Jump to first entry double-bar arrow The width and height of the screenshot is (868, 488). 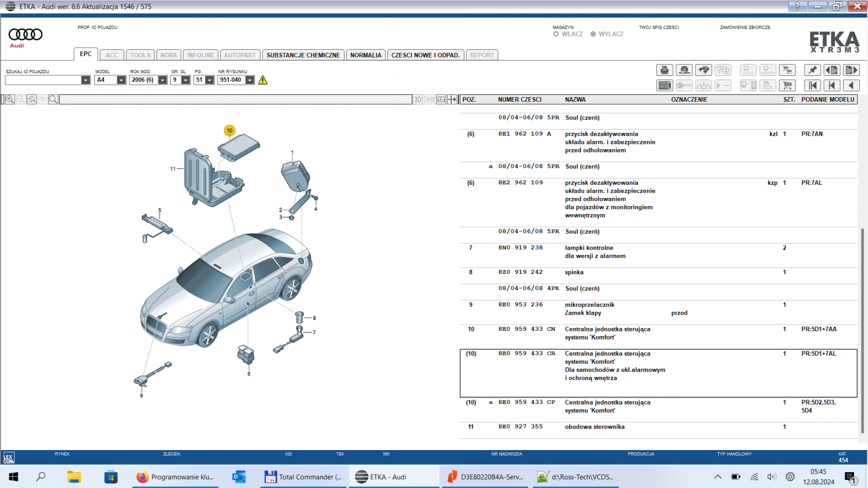(x=812, y=85)
